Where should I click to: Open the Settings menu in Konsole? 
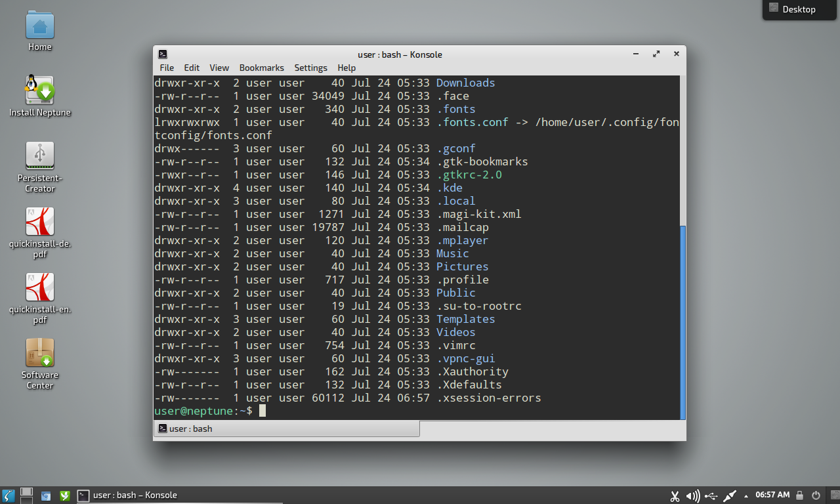coord(310,68)
